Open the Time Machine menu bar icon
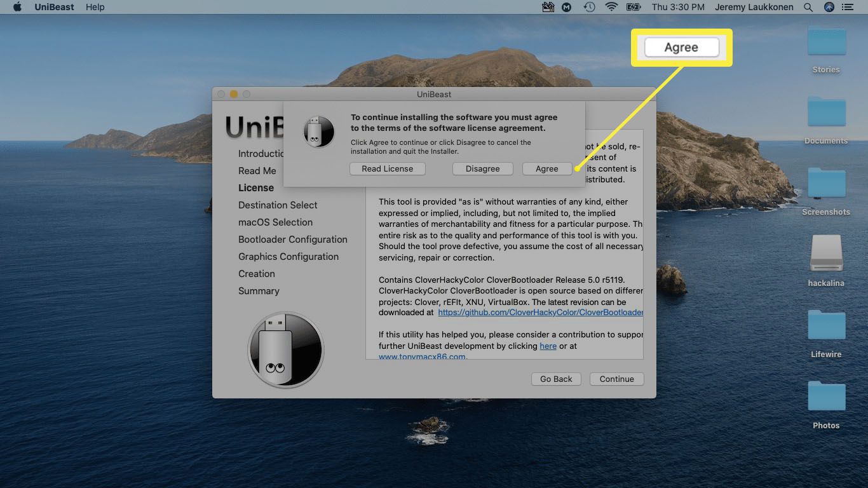Image resolution: width=868 pixels, height=488 pixels. click(x=589, y=7)
